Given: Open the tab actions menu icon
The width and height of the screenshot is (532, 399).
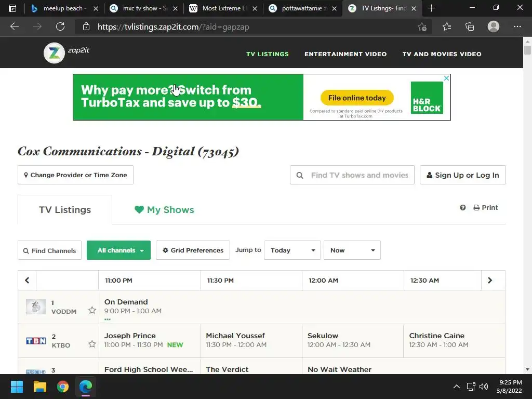Looking at the screenshot, I should 12,8.
